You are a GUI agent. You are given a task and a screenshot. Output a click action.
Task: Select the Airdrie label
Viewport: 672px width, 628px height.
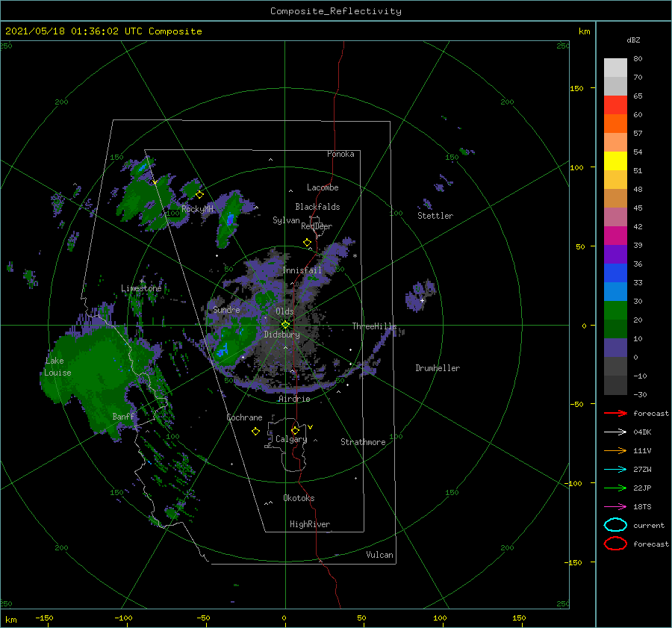click(294, 399)
